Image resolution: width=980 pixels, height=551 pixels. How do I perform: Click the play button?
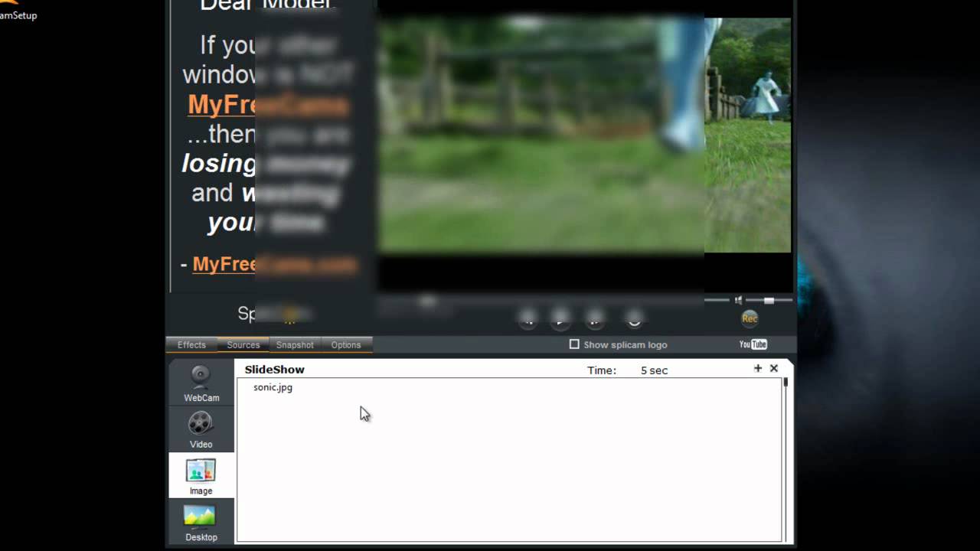pos(560,318)
